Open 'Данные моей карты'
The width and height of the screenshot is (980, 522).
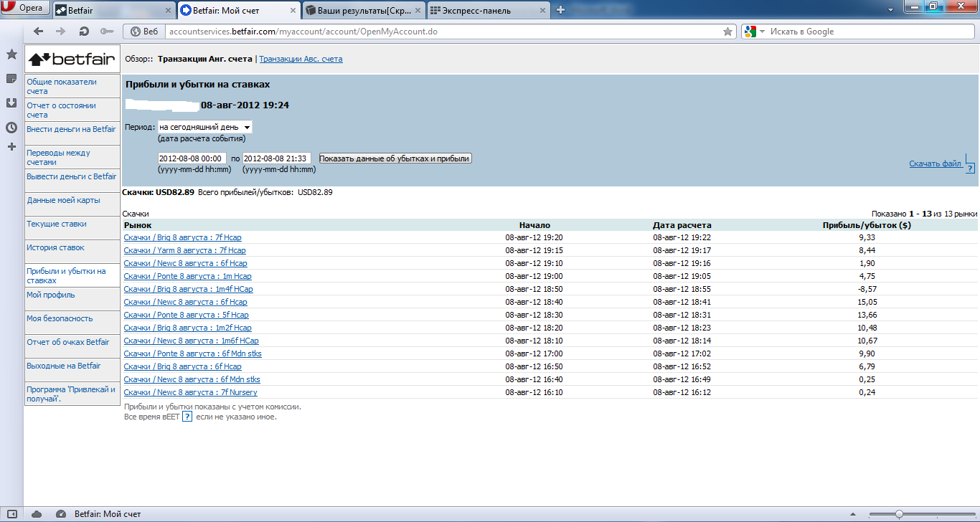tap(72, 204)
